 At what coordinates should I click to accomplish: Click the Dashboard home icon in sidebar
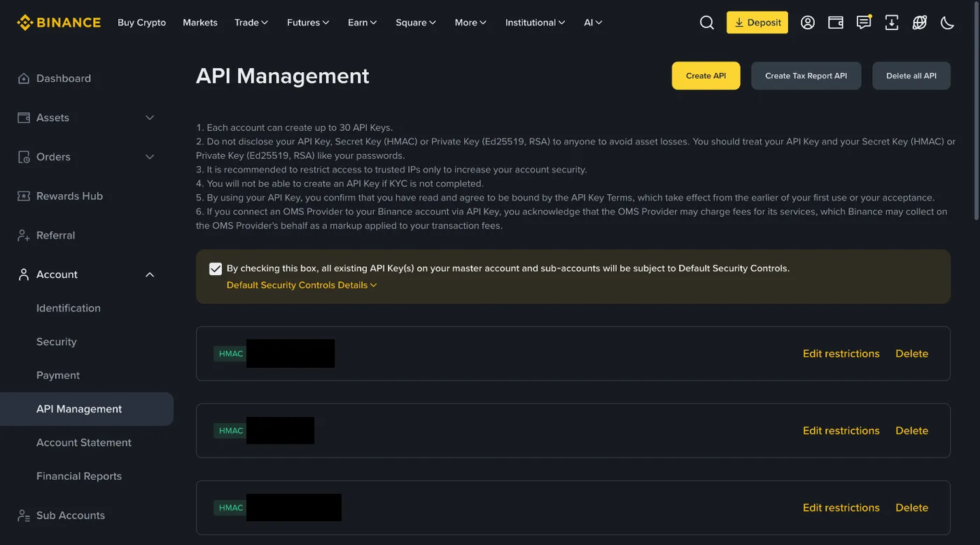pos(24,78)
